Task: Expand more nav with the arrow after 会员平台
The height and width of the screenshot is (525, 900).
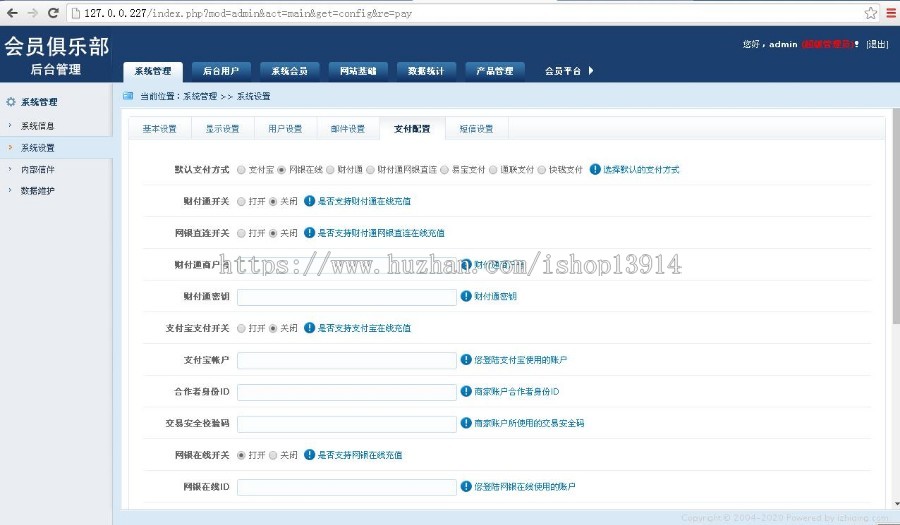Action: pos(591,71)
